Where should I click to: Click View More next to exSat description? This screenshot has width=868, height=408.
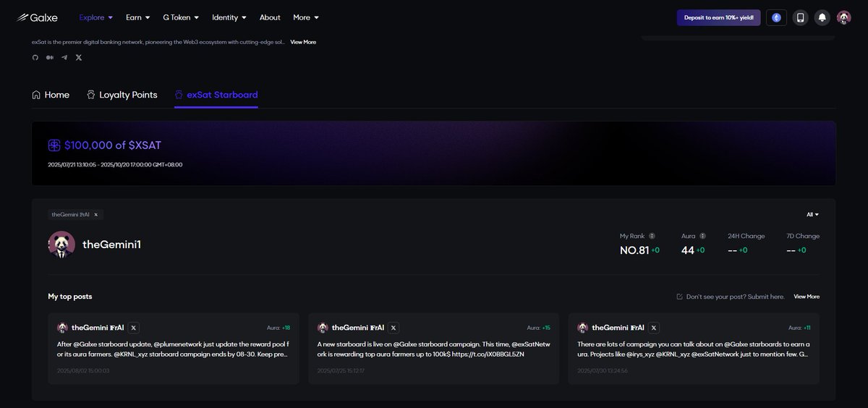point(303,42)
